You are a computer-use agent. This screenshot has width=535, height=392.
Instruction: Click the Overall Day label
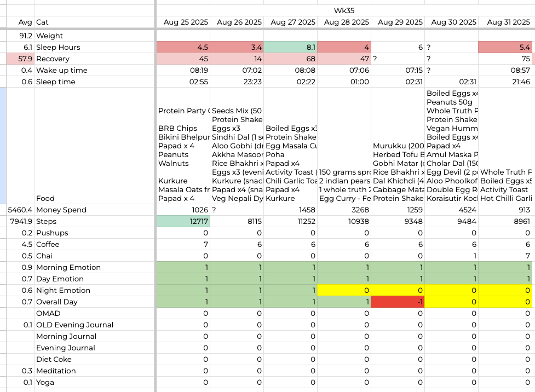click(56, 302)
